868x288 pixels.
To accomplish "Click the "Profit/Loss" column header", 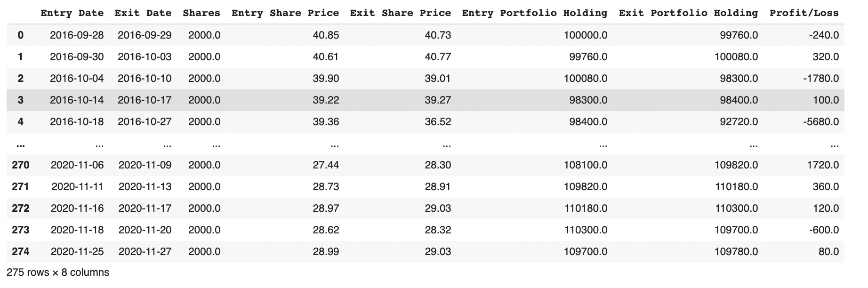I will [804, 13].
